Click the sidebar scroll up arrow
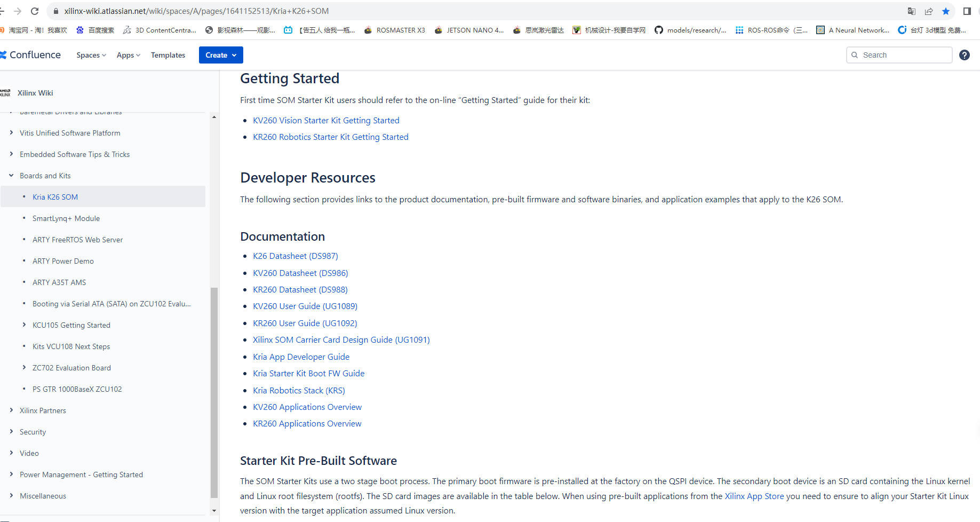The height and width of the screenshot is (522, 980). (214, 117)
